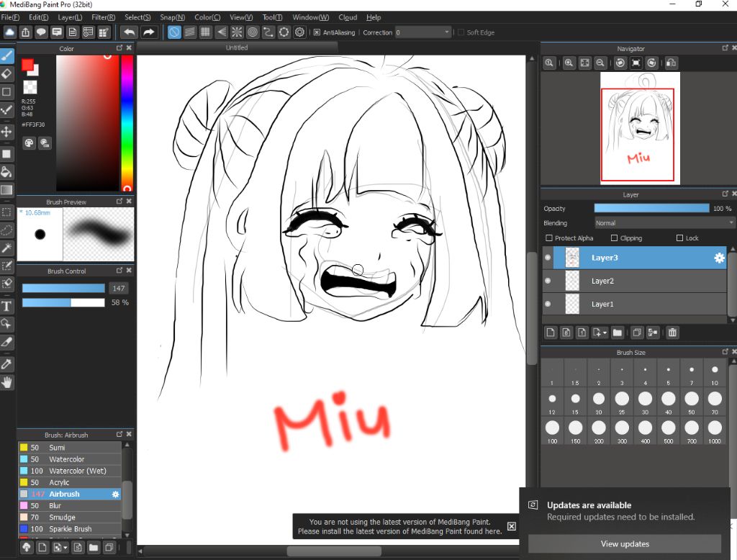Select the Gradient tool

coord(6,189)
